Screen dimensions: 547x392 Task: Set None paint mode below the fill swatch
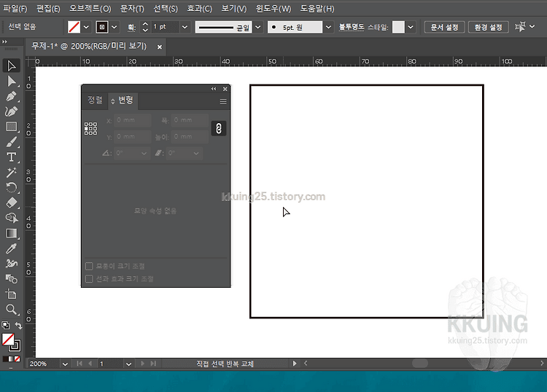17,358
